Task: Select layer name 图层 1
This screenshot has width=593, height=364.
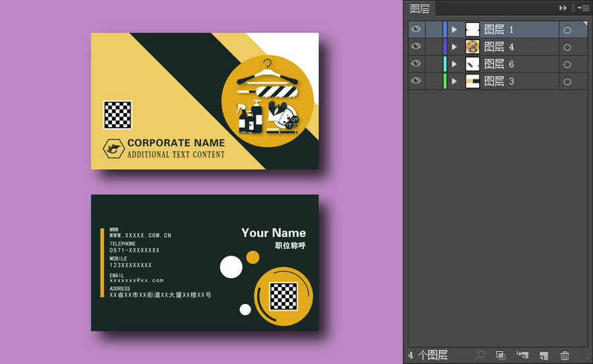Action: 499,30
